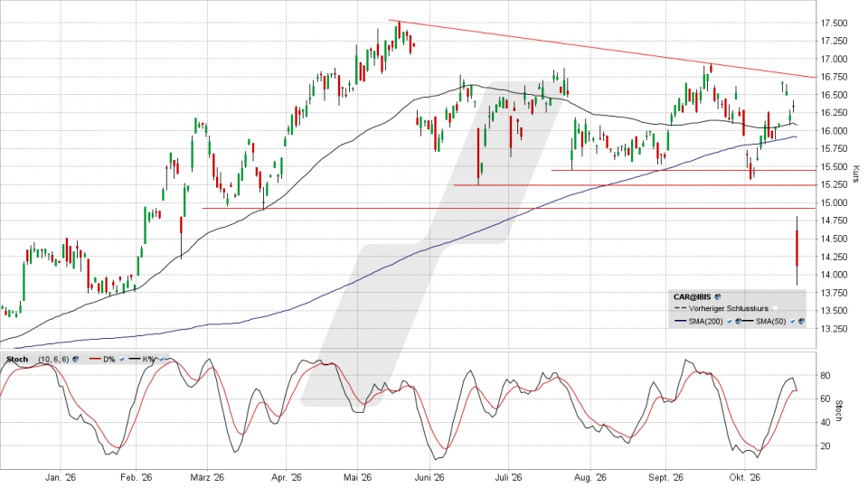Click the Kurs axis title

856,174
